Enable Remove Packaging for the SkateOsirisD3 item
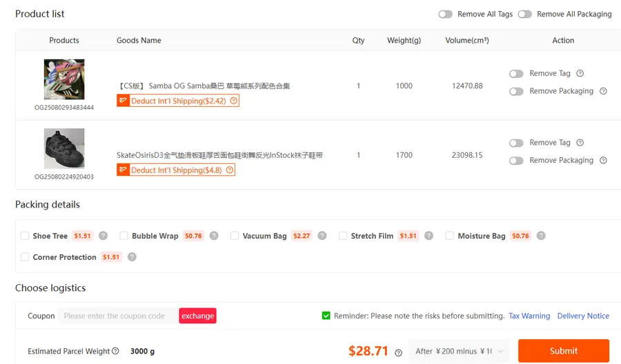The image size is (621, 364). click(x=516, y=161)
